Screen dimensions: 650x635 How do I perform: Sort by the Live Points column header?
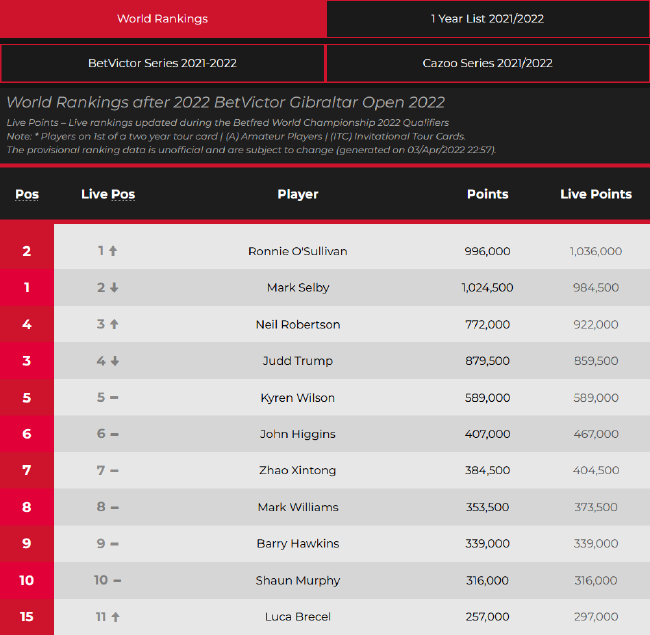click(x=596, y=194)
